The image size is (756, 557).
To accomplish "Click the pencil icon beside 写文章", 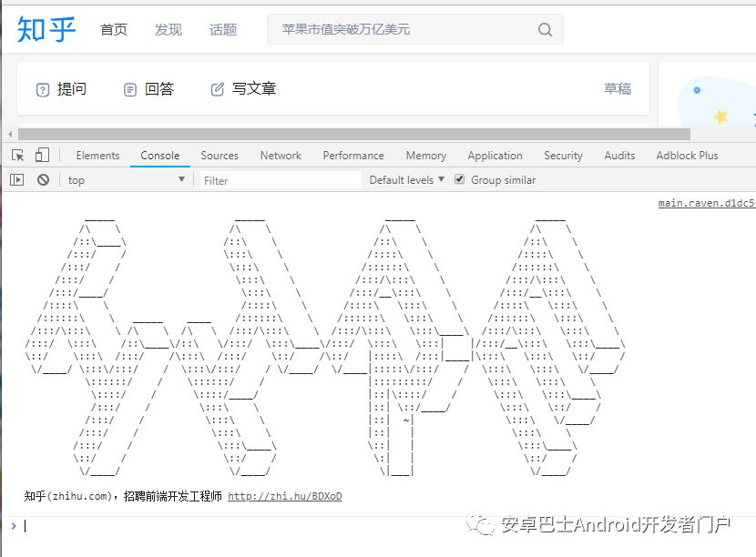I will (x=217, y=89).
